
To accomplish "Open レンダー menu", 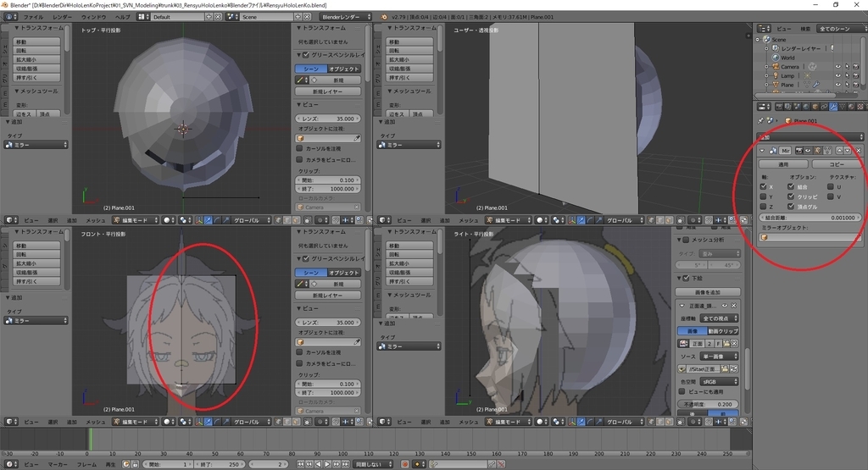I will coord(62,17).
